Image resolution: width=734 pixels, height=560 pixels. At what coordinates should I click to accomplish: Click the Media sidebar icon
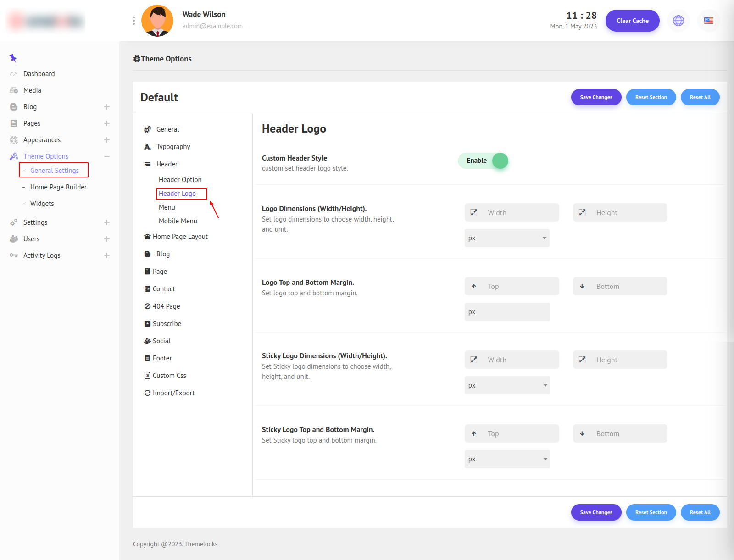14,90
